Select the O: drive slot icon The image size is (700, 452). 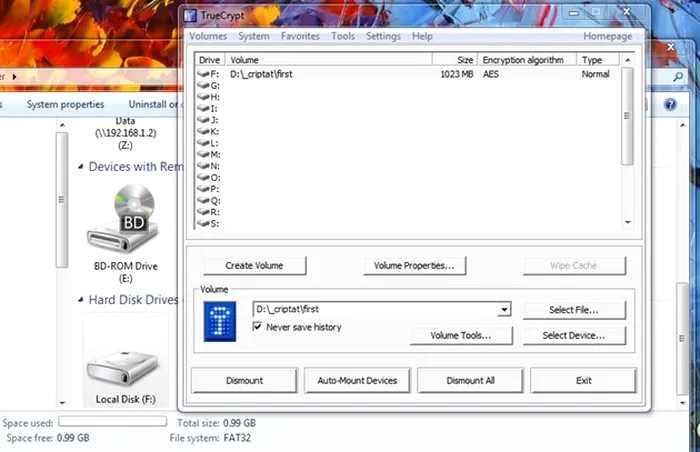pyautogui.click(x=203, y=177)
